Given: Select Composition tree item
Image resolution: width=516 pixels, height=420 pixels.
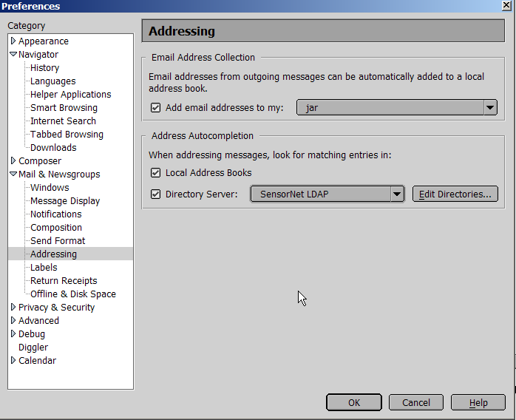Looking at the screenshot, I should pos(56,228).
